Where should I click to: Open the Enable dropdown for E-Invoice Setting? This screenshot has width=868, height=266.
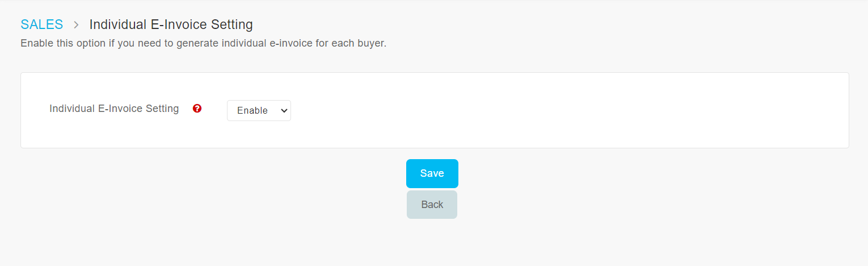[x=259, y=110]
